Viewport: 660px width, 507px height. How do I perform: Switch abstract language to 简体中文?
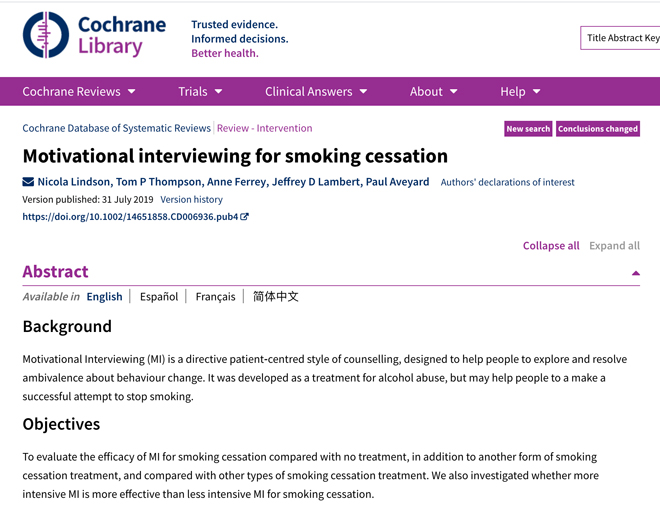[x=276, y=297]
